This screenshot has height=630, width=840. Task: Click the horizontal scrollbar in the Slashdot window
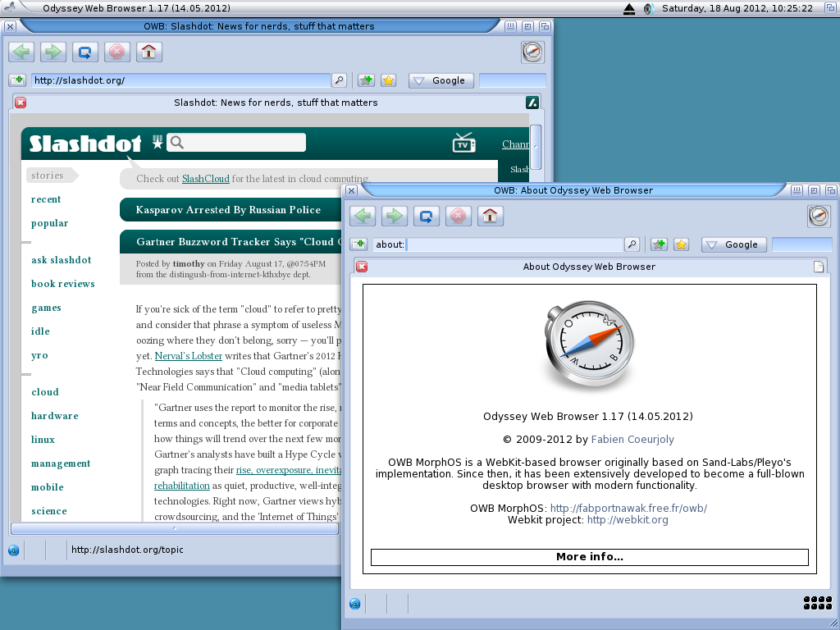(175, 529)
